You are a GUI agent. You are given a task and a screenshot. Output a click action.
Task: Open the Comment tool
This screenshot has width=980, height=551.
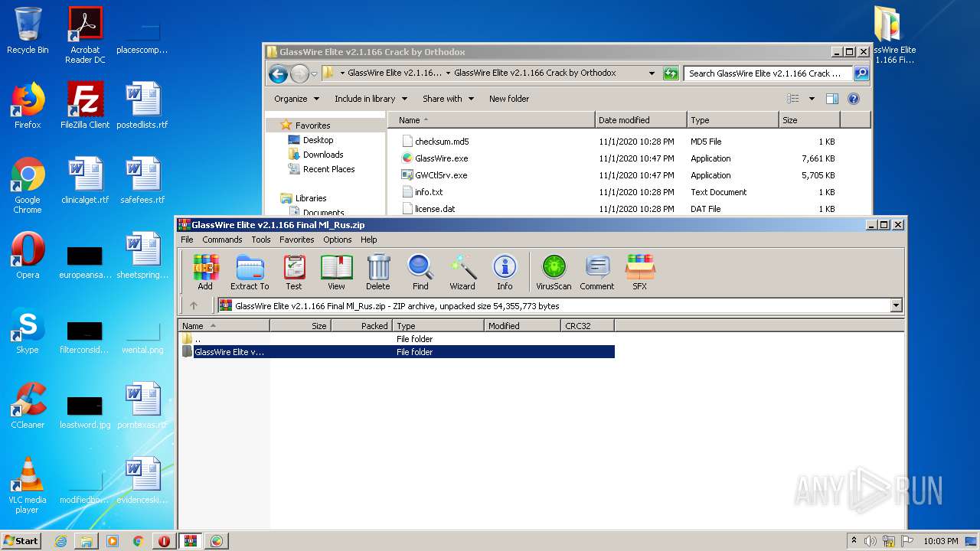[x=597, y=272]
